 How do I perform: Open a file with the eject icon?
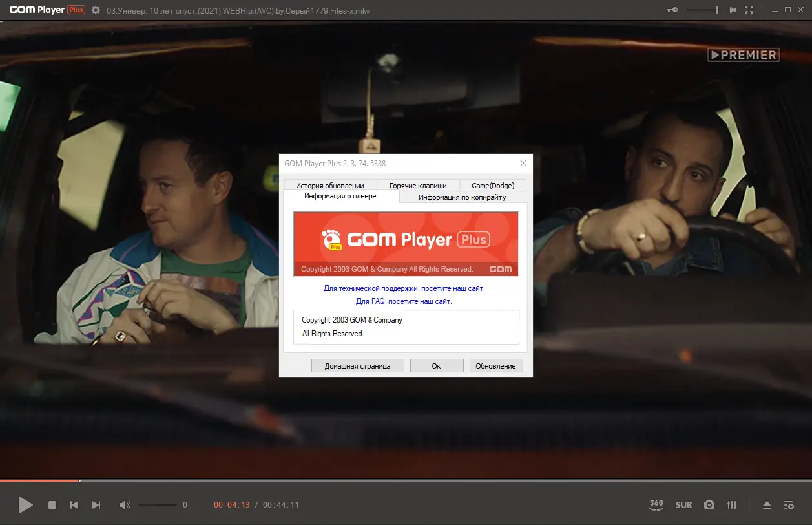pos(767,505)
